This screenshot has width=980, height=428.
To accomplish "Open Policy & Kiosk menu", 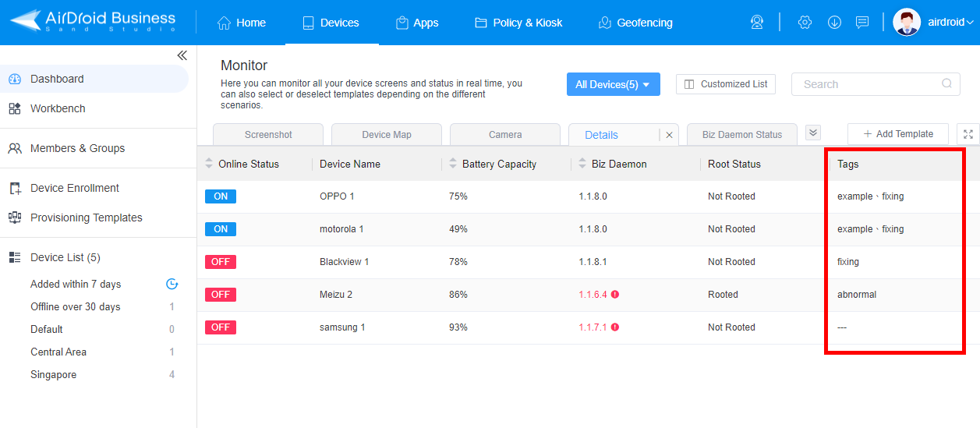I will pos(518,23).
